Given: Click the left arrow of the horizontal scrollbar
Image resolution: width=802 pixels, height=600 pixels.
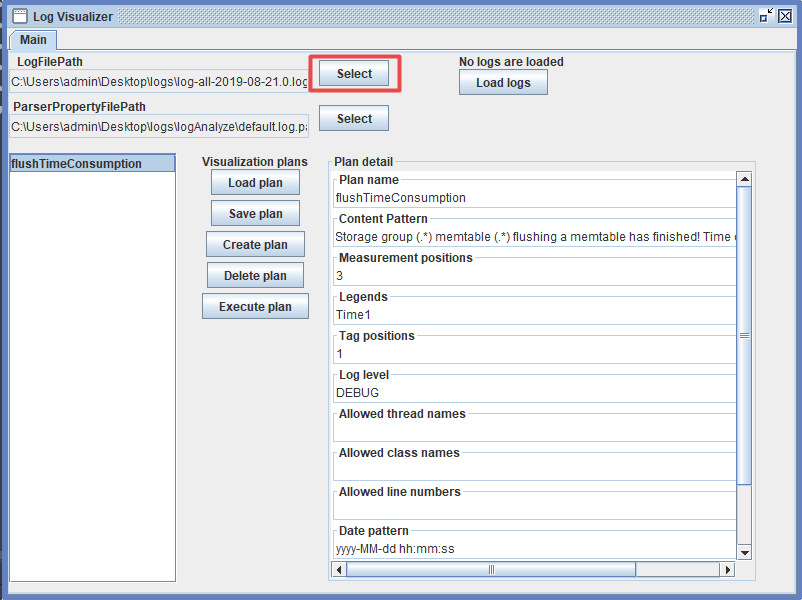Looking at the screenshot, I should pyautogui.click(x=339, y=569).
